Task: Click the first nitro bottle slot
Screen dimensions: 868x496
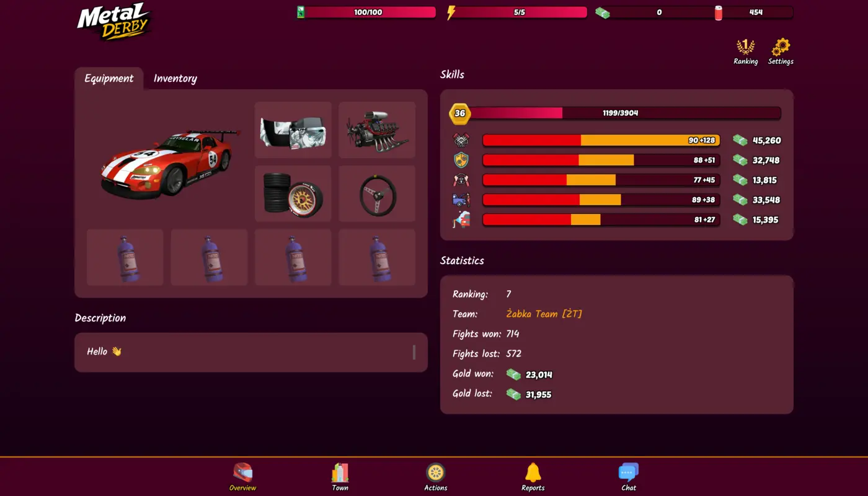Action: [125, 258]
